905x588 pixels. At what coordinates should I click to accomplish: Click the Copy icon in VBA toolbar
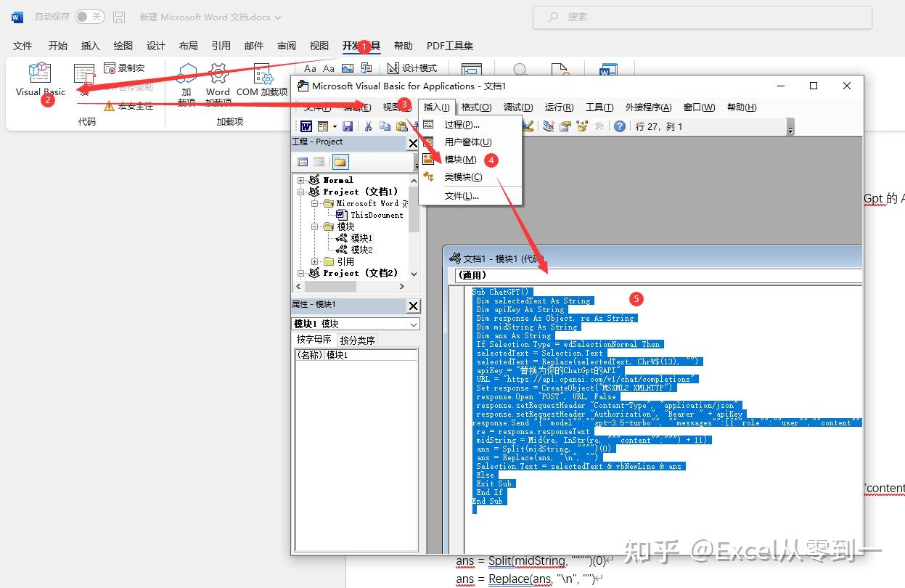[x=385, y=124]
